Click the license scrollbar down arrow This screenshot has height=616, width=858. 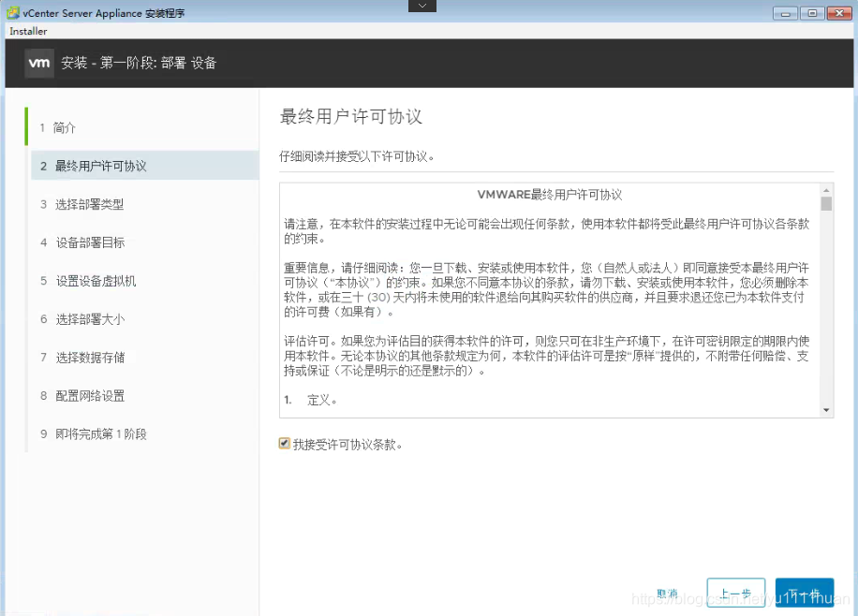point(826,410)
